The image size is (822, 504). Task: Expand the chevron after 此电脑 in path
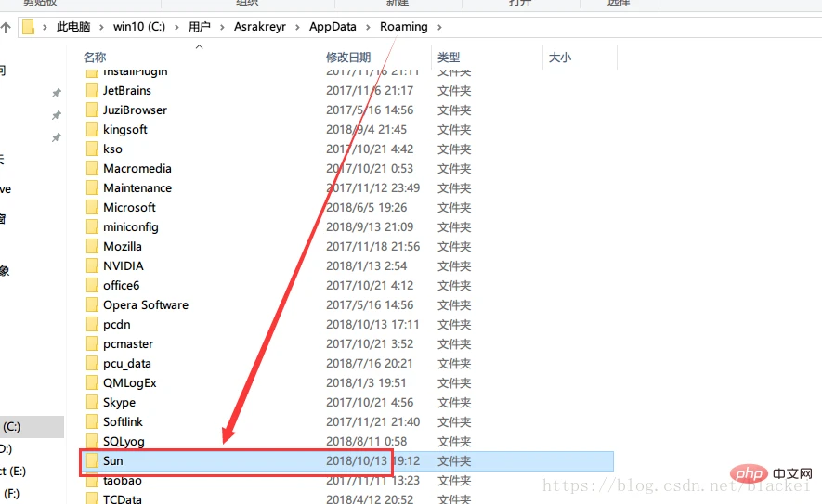tap(101, 27)
